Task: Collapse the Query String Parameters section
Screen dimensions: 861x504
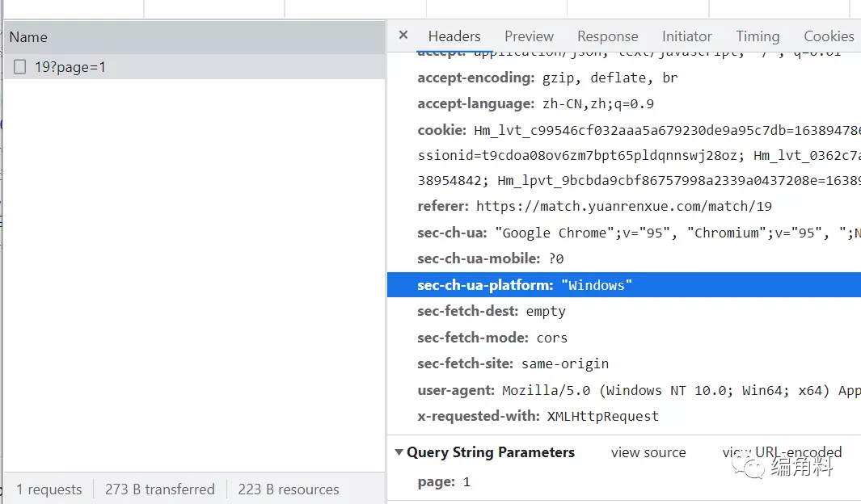Action: pos(399,452)
